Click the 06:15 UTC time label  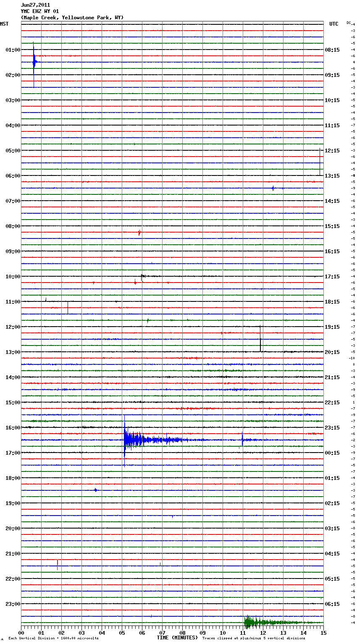tap(332, 604)
